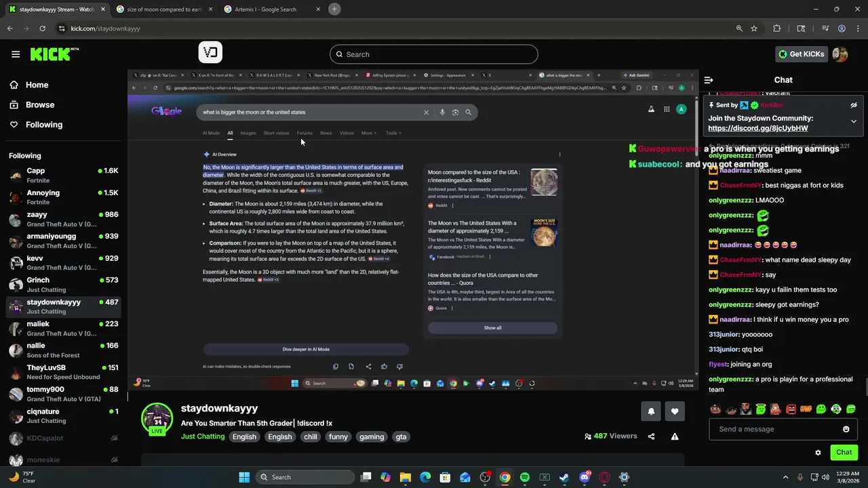Viewport: 868px width, 488px height.
Task: Open the user profile avatar menu
Action: (840, 54)
